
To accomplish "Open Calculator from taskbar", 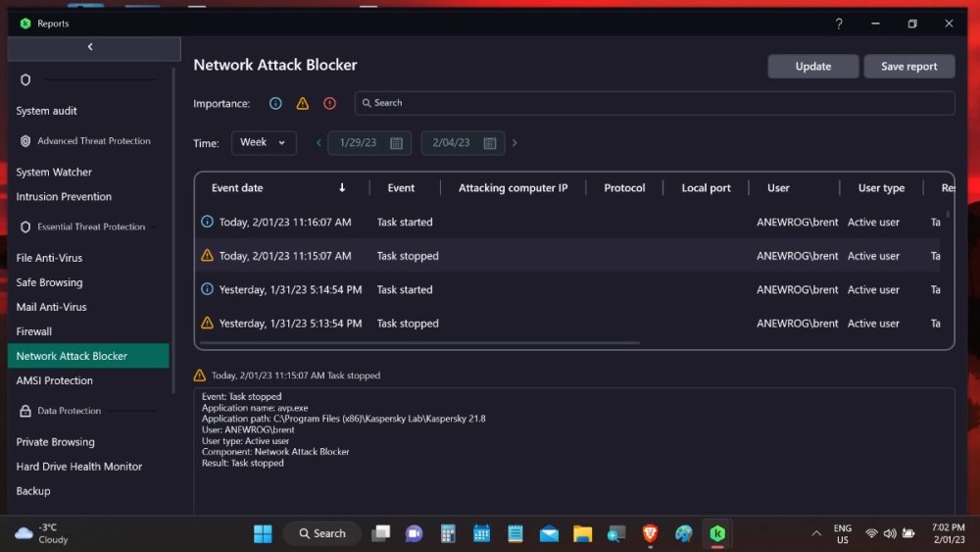I will [448, 534].
